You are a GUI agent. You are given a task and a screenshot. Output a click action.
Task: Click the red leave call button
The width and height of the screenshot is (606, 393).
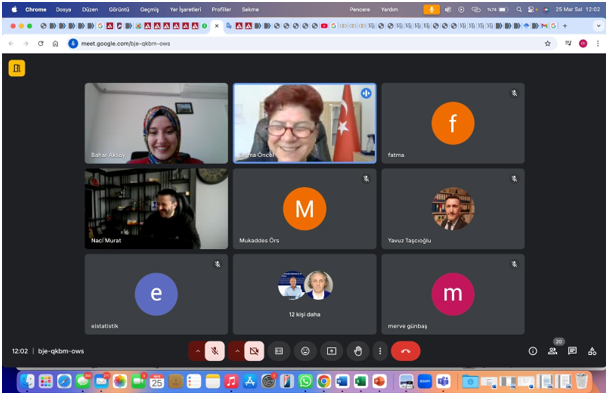pos(405,351)
